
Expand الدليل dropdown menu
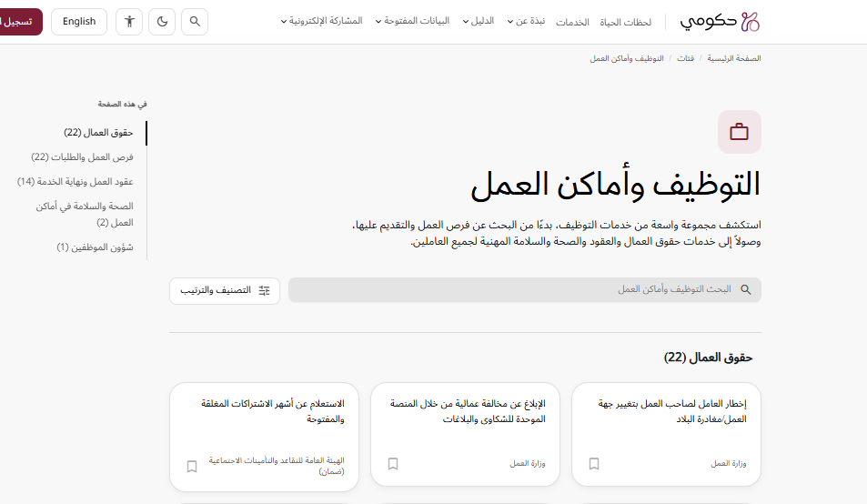tap(479, 21)
